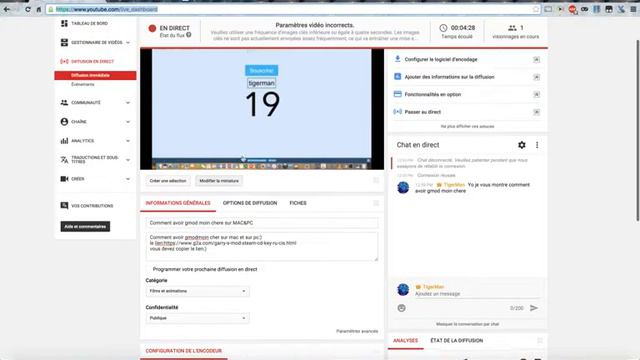The width and height of the screenshot is (640, 360).
Task: Click the Traductions et sous-titres translate icon
Action: coord(64,160)
